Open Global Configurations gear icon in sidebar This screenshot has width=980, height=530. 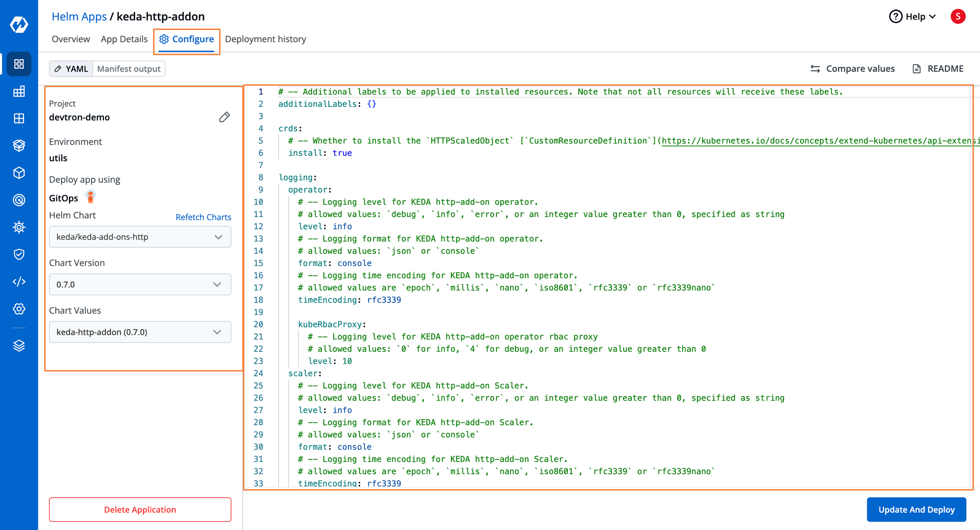[19, 309]
